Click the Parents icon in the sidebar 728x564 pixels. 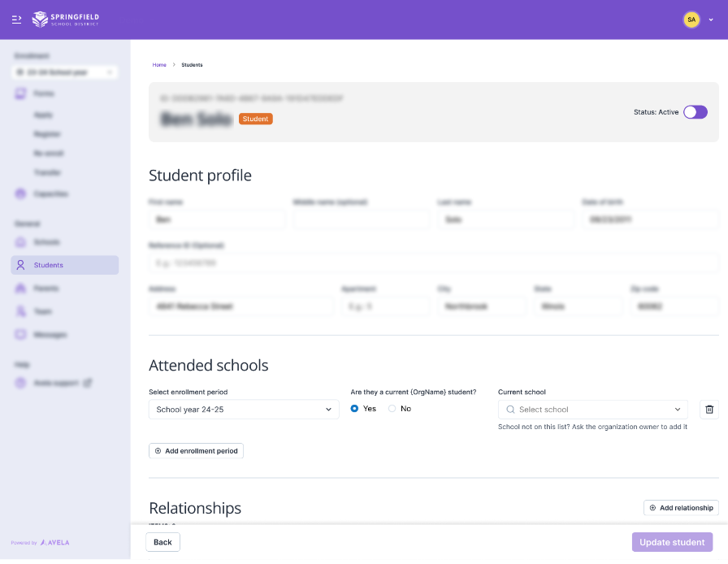tap(20, 289)
